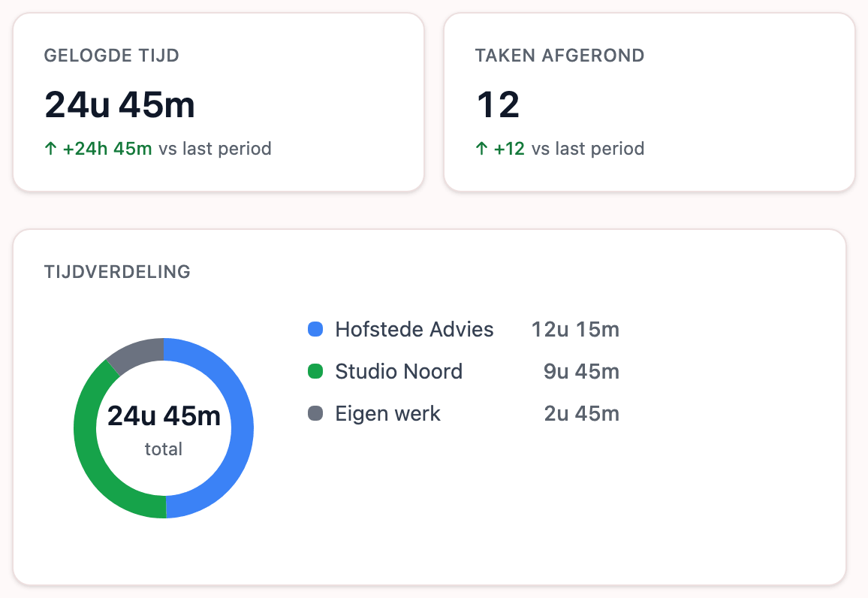Click the green up arrow under Taken Afgerond
Viewport: 868px width, 598px height.
click(481, 149)
